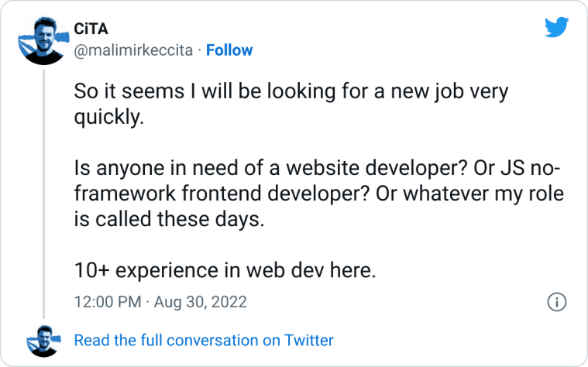
Task: Read the full conversation on Twitter
Action: point(204,341)
